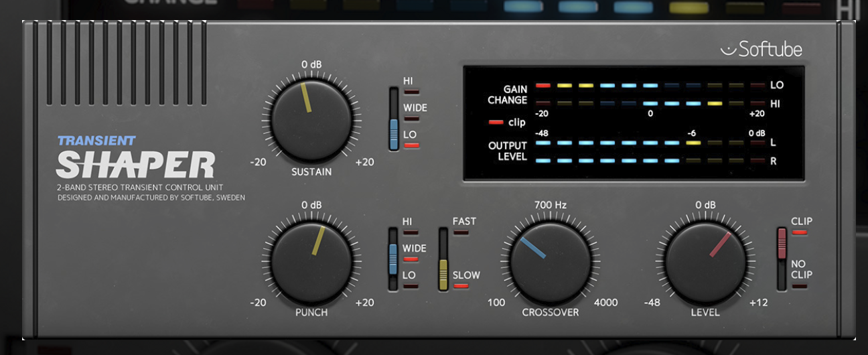
Task: Set Sustain band switch to HI
Action: point(411,86)
